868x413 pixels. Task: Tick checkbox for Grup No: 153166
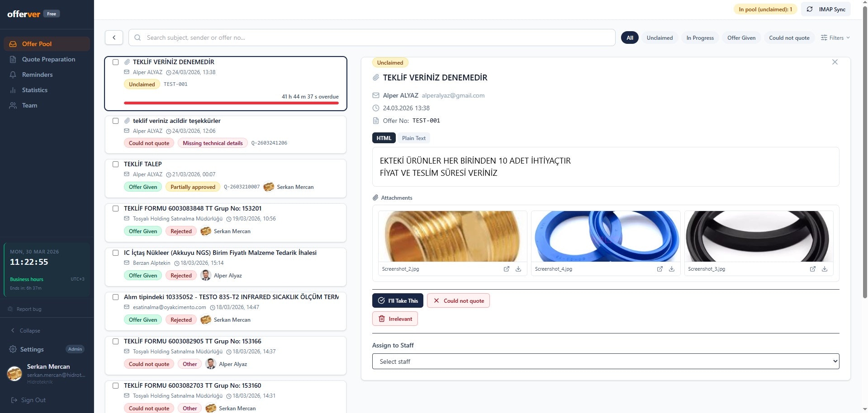pos(115,341)
